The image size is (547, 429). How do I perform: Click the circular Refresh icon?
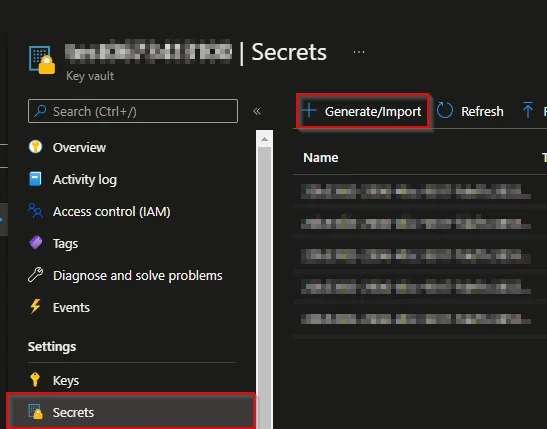coord(444,111)
